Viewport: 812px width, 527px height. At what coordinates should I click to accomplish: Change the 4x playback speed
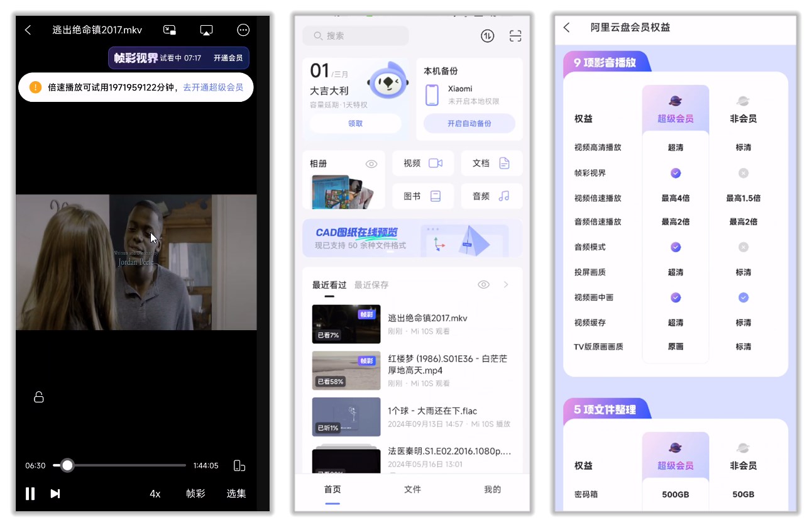tap(155, 494)
